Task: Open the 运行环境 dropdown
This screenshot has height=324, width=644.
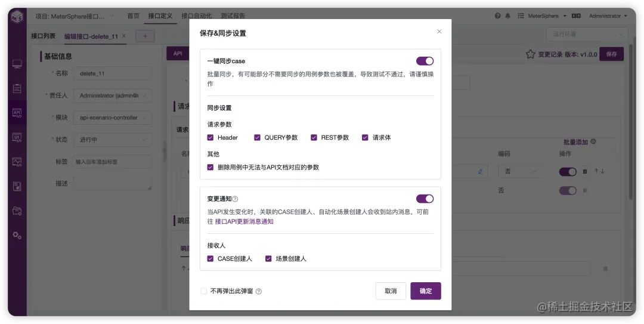Action: pos(587,34)
